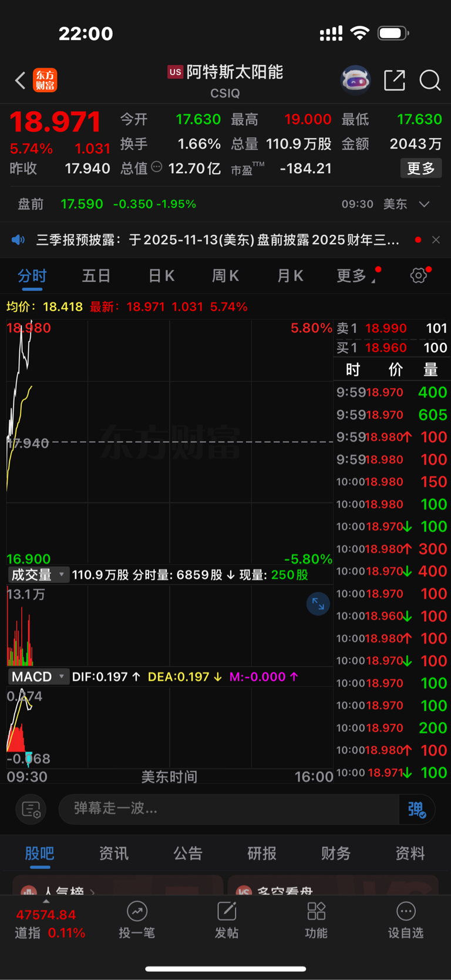Dismiss the announcement with X icon
Screen dimensions: 451x980
(436, 240)
